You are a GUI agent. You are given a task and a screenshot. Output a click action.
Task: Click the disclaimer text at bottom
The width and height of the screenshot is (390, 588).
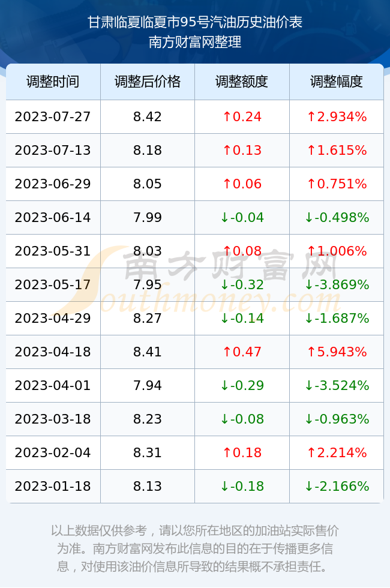tap(195, 548)
